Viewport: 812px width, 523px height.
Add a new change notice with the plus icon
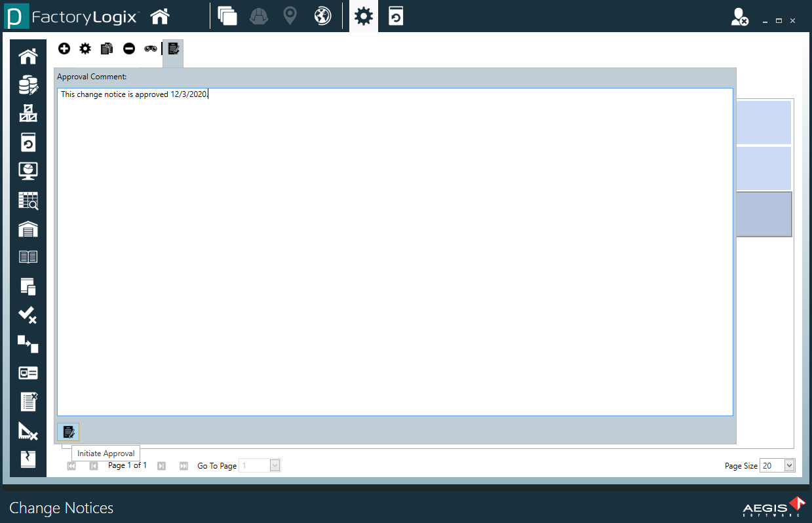pos(64,48)
